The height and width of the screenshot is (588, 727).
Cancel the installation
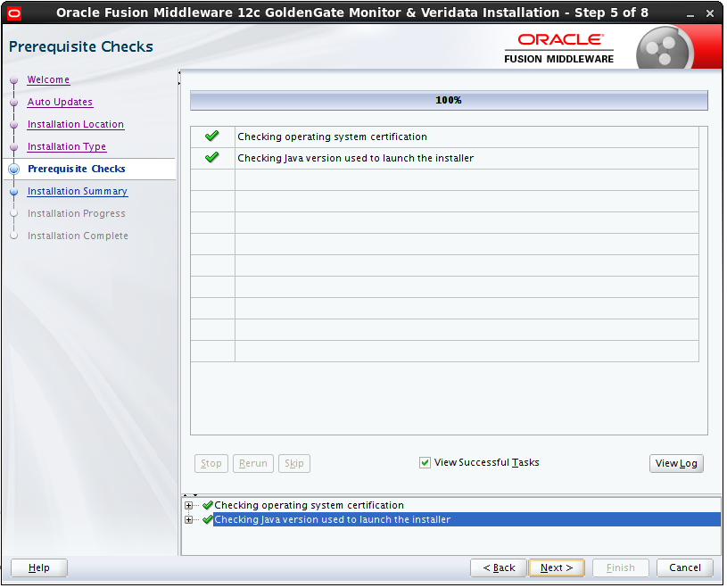point(685,568)
